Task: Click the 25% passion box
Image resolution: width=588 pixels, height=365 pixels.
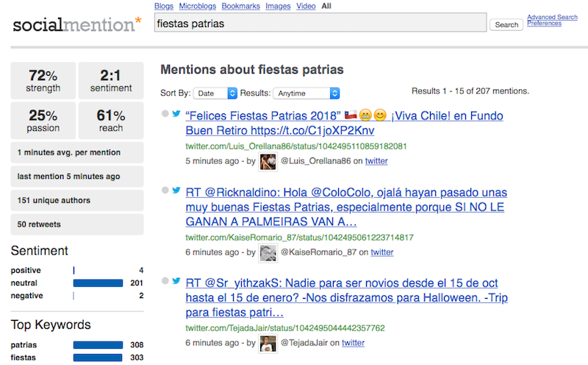Action: pos(43,121)
